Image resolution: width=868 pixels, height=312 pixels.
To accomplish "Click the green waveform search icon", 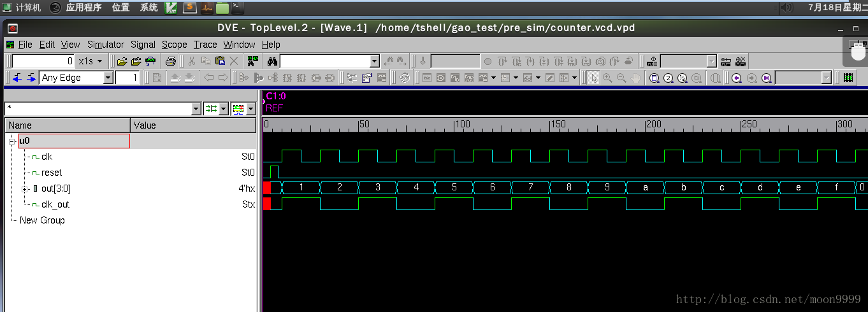I will point(253,61).
